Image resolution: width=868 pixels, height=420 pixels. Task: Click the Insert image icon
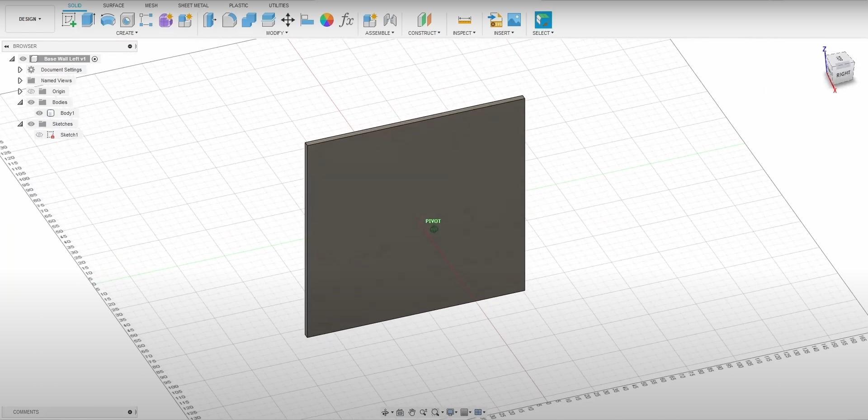514,20
